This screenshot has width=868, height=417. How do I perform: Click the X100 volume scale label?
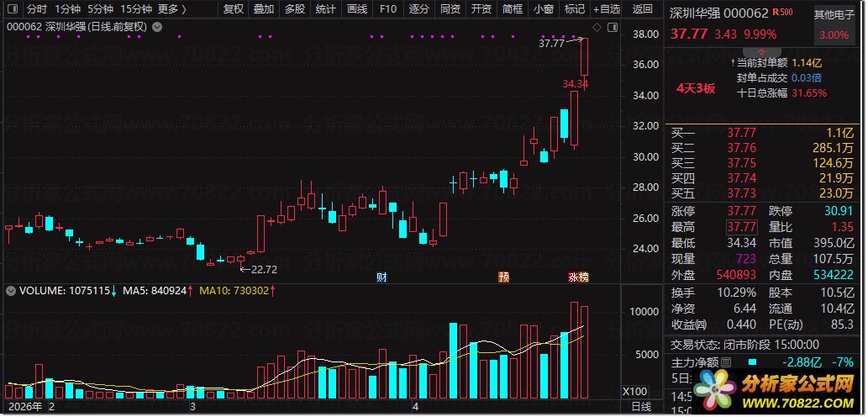pos(635,391)
